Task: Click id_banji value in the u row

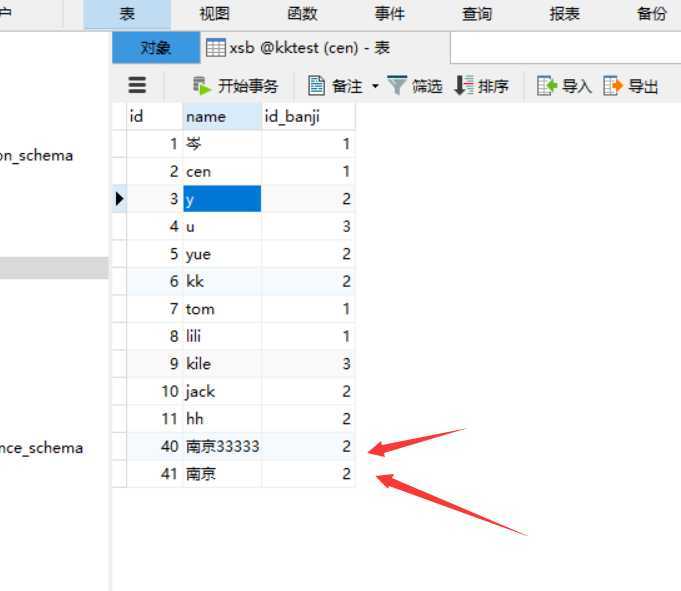Action: 308,226
